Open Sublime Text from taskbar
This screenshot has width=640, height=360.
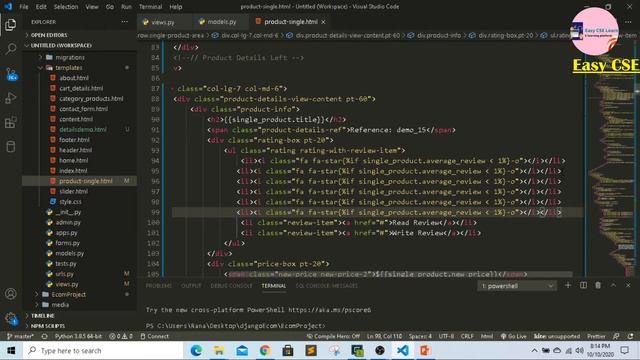click(311, 350)
